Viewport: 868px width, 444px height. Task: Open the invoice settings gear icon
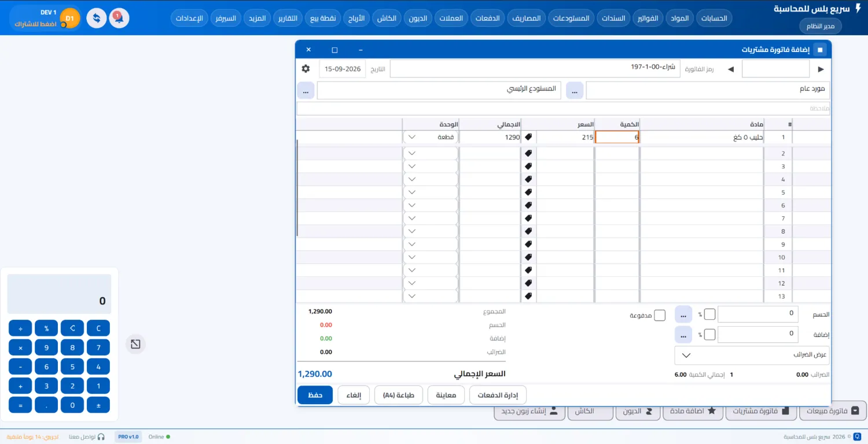point(306,69)
